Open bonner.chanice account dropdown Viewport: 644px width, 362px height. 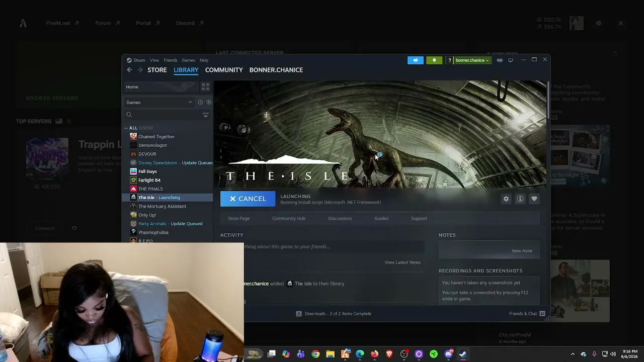[x=472, y=60]
